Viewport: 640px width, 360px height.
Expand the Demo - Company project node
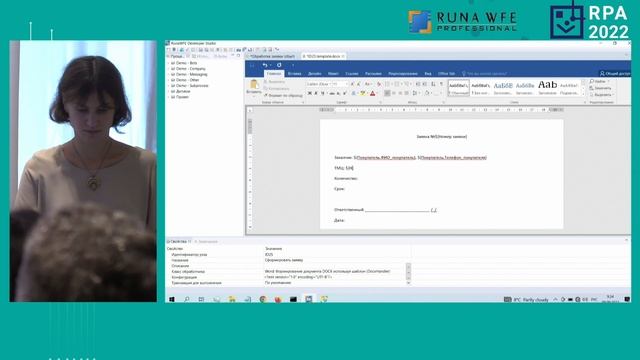pos(168,69)
